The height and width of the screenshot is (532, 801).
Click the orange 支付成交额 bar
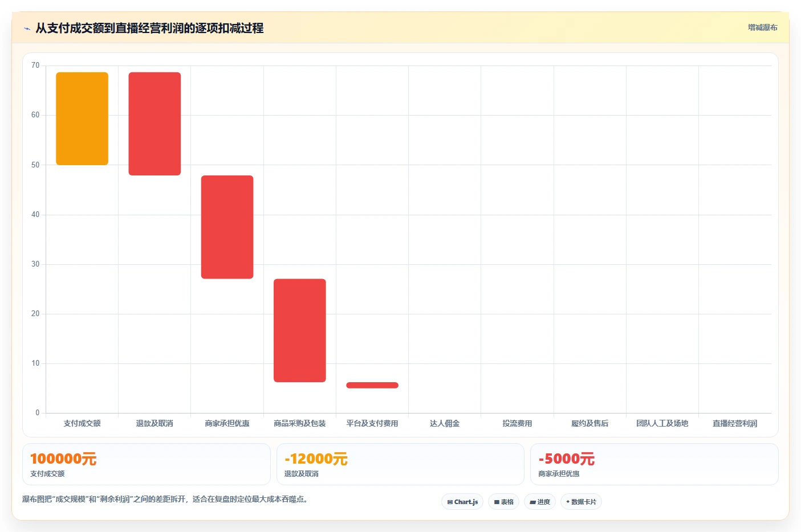[82, 118]
